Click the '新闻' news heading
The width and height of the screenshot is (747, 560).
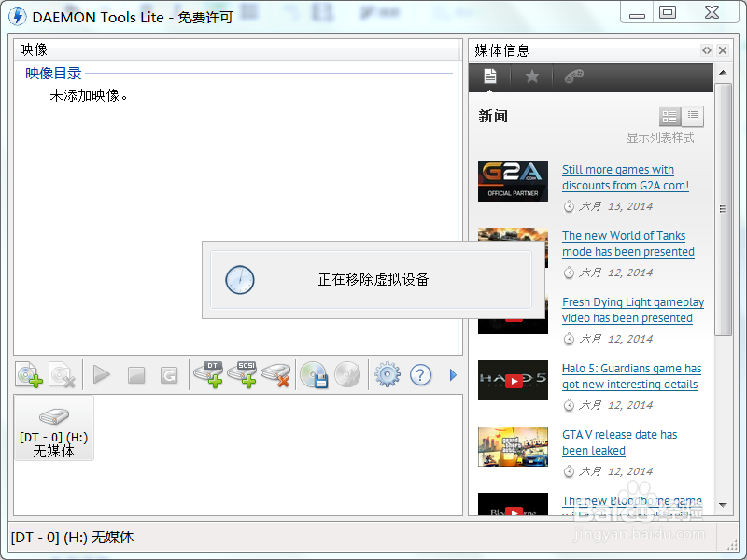point(493,116)
